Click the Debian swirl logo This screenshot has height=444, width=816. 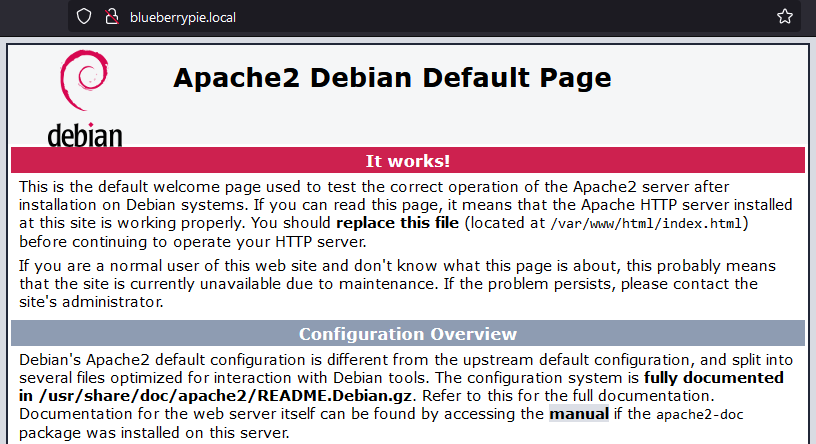(x=84, y=80)
